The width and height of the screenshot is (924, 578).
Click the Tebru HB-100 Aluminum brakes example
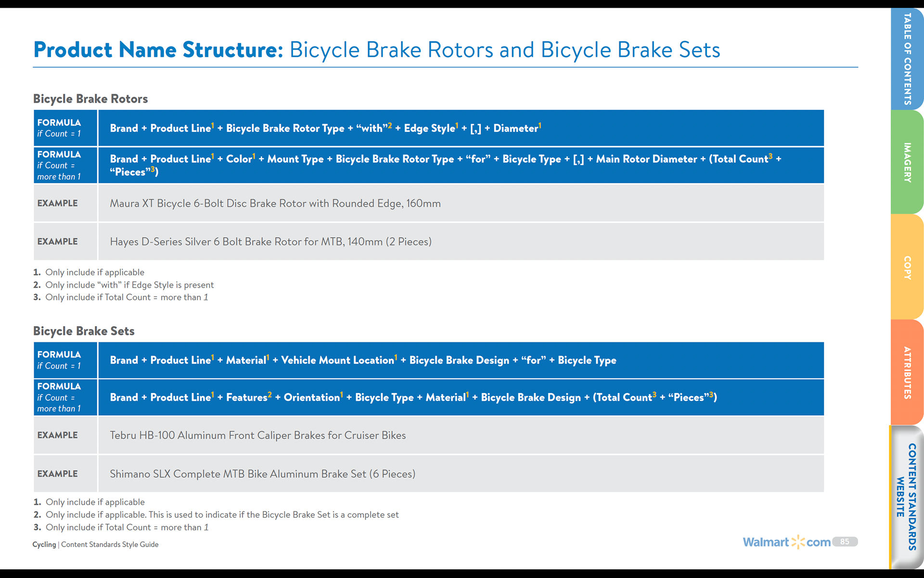429,435
